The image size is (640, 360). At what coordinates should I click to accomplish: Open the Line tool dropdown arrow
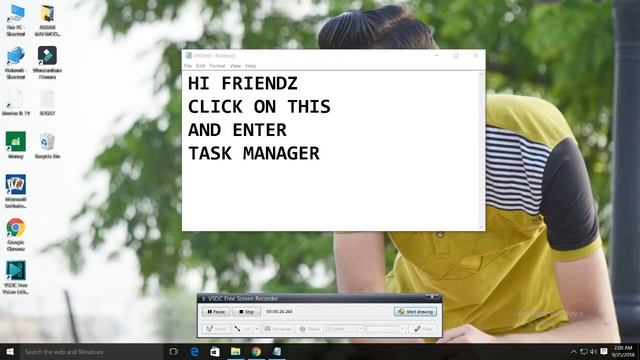point(257,329)
